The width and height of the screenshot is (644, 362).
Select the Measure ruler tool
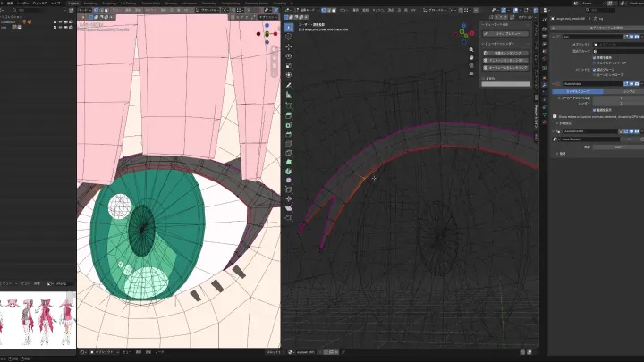[289, 95]
